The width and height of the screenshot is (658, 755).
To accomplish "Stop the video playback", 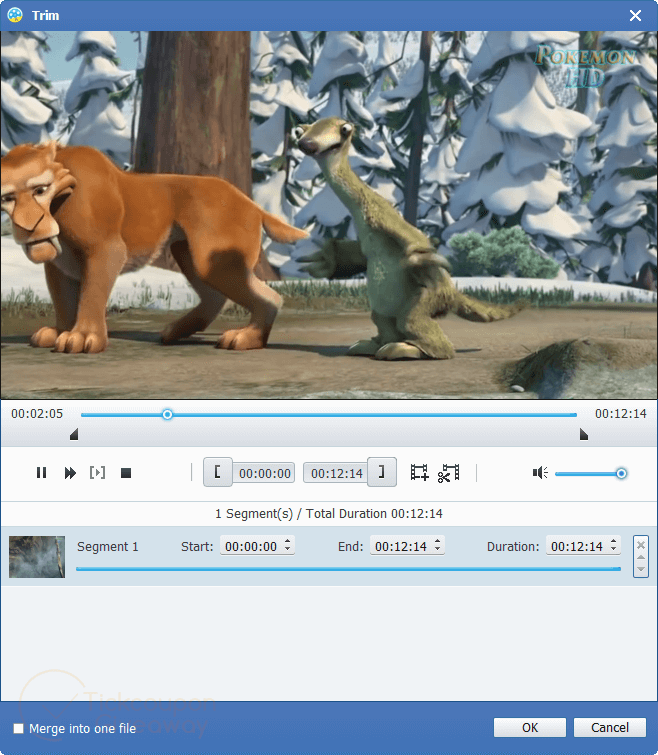I will click(x=126, y=473).
